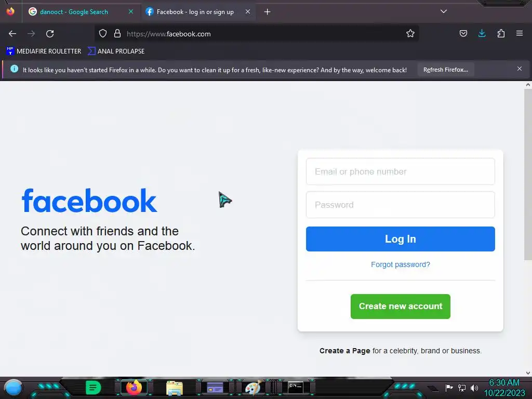Open the Firefox hamburger menu

[520, 33]
